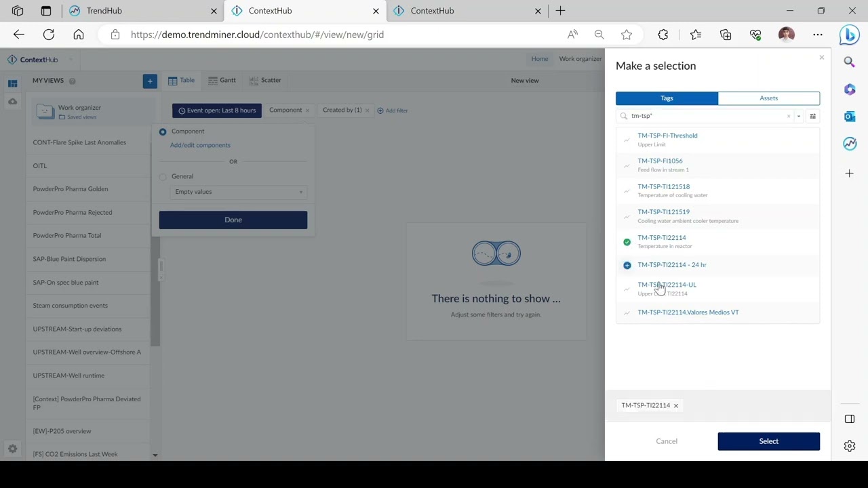Go back in browser
868x488 pixels.
click(19, 35)
